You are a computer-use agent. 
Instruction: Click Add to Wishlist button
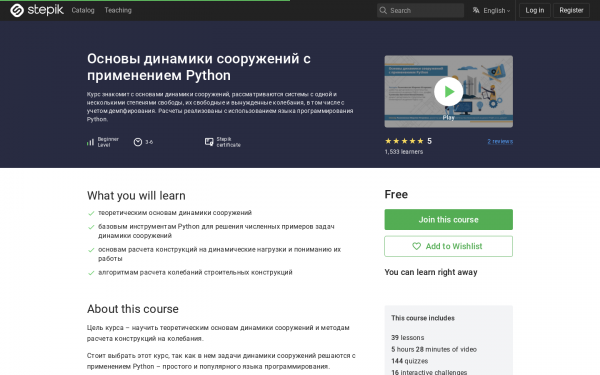click(x=448, y=246)
